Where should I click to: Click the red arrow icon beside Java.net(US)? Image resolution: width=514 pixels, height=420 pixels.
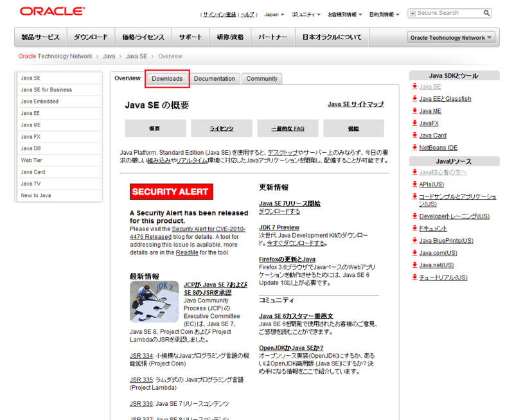click(x=414, y=265)
